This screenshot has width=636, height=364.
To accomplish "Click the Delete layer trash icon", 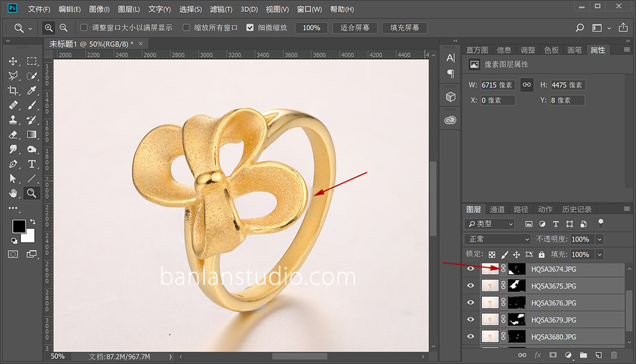I will 614,355.
